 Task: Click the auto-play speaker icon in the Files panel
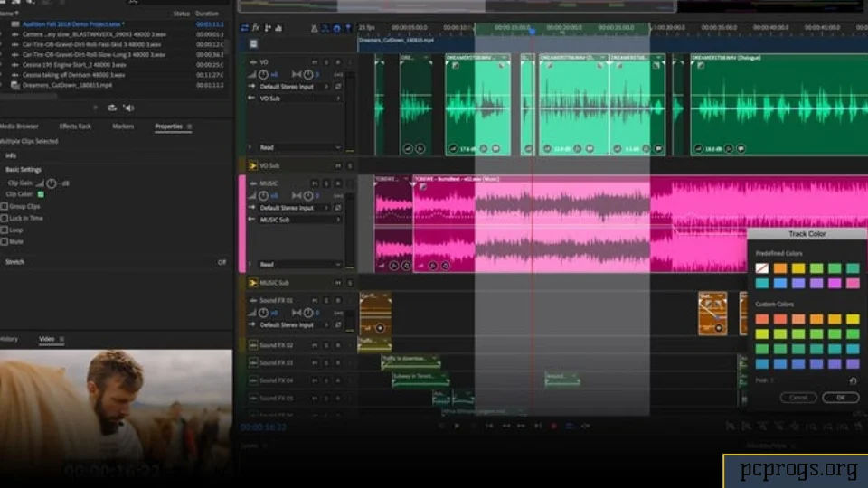[129, 108]
